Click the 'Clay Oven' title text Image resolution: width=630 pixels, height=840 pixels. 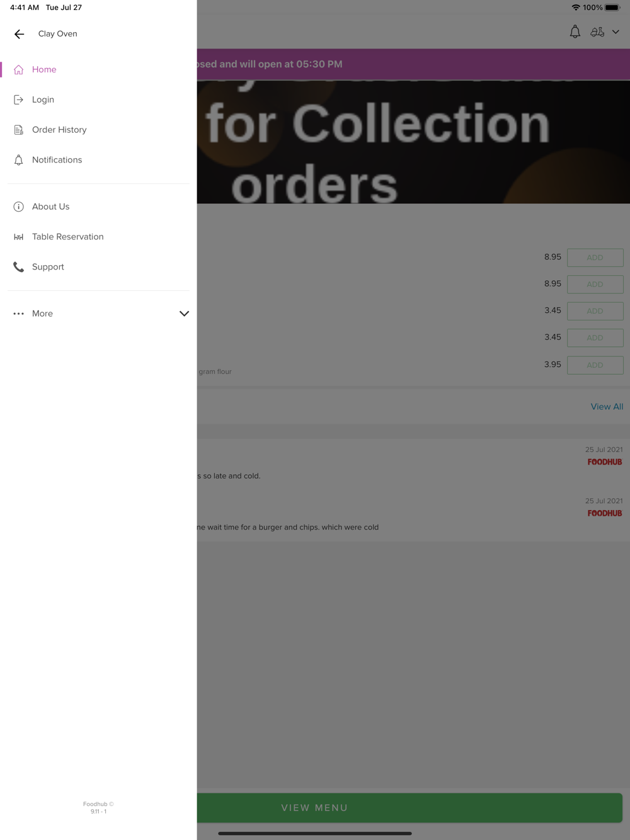[58, 34]
